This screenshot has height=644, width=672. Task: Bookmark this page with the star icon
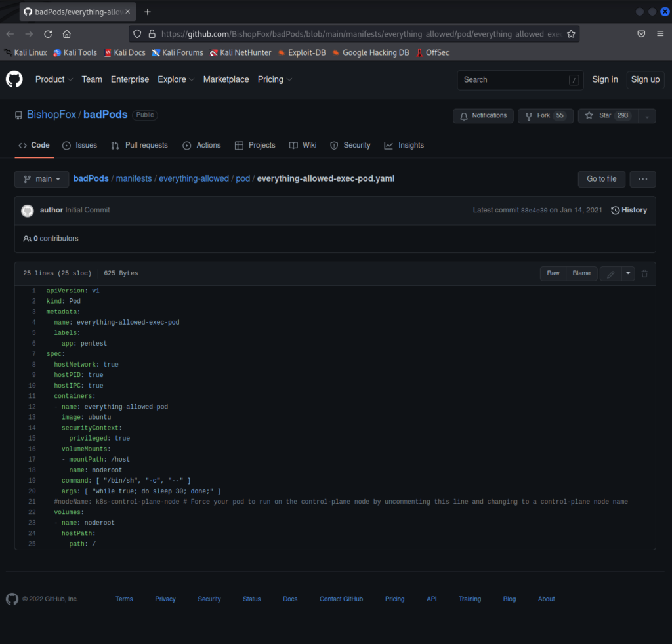coord(571,34)
